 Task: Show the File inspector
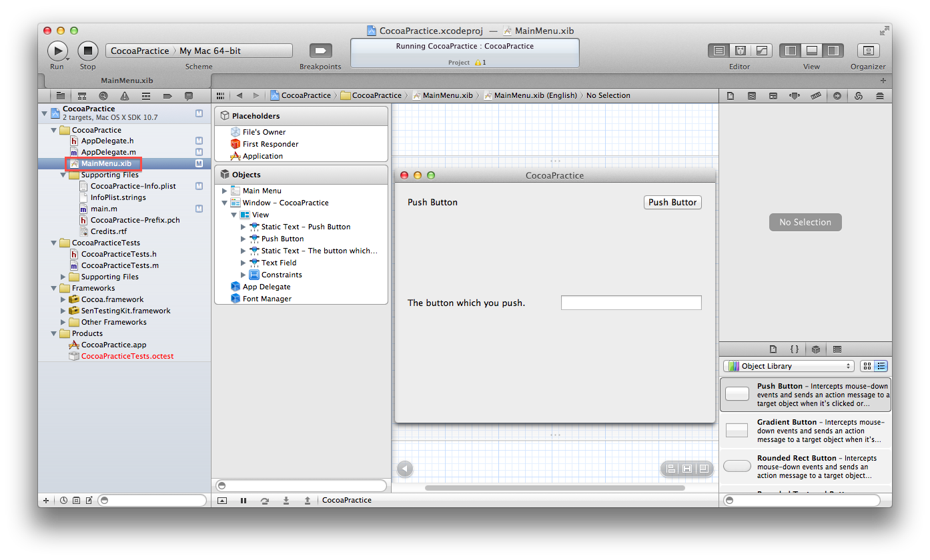pyautogui.click(x=731, y=95)
